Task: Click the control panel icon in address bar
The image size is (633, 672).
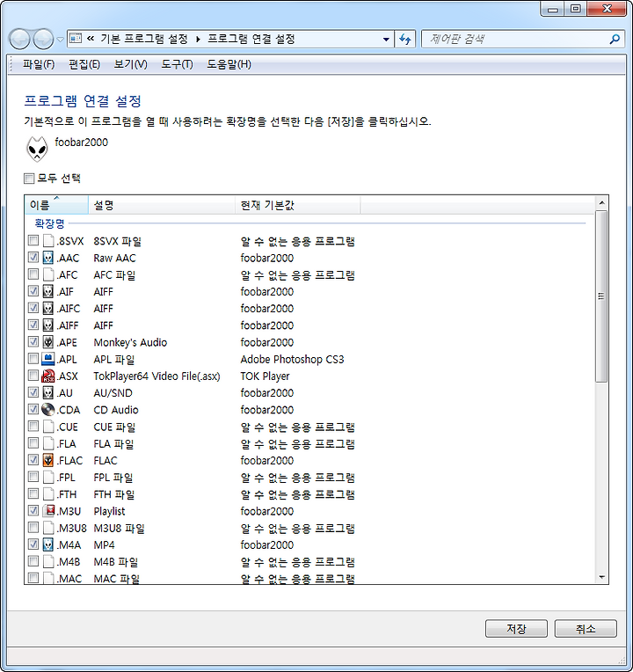Action: click(76, 39)
